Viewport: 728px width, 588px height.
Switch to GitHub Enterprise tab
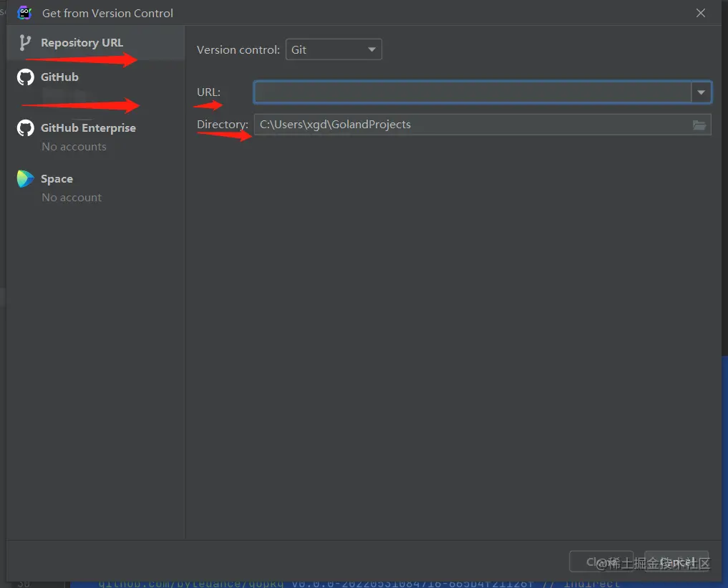(x=96, y=136)
